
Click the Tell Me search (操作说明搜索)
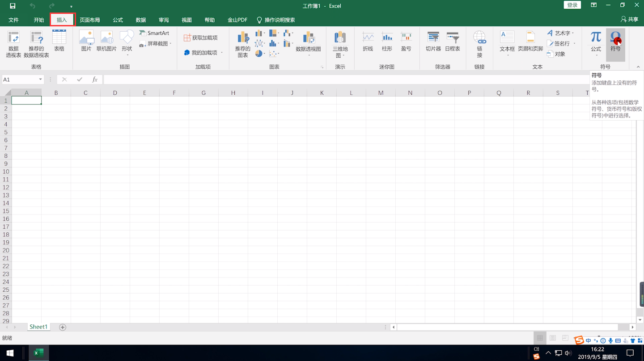click(276, 20)
